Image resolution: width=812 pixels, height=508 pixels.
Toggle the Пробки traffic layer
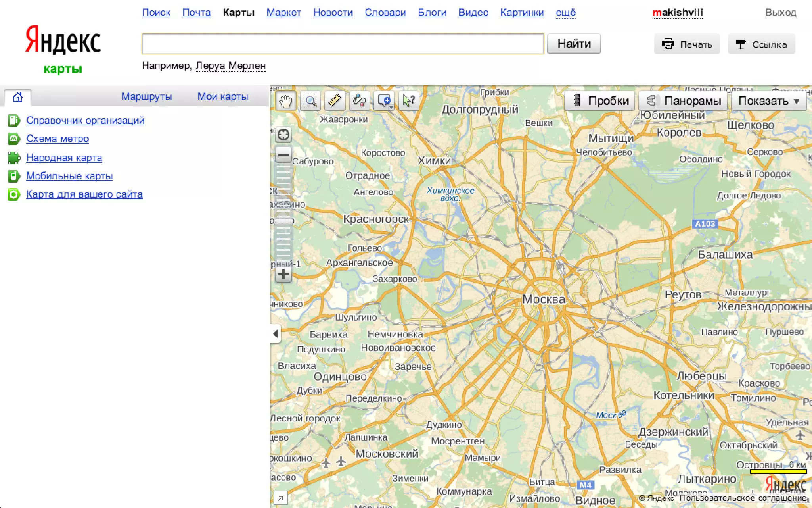[x=599, y=101]
